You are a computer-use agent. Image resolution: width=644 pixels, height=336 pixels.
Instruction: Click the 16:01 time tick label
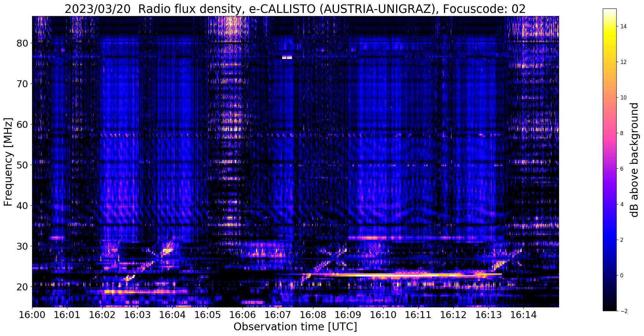(x=67, y=315)
